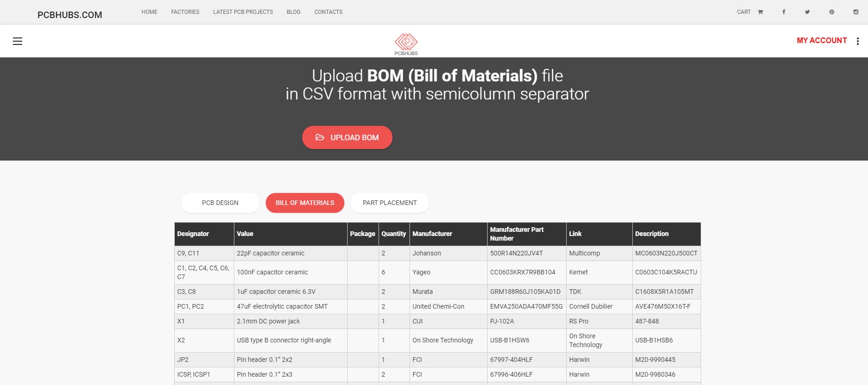Select description 'M20-9980346'
This screenshot has height=385, width=868.
point(666,374)
